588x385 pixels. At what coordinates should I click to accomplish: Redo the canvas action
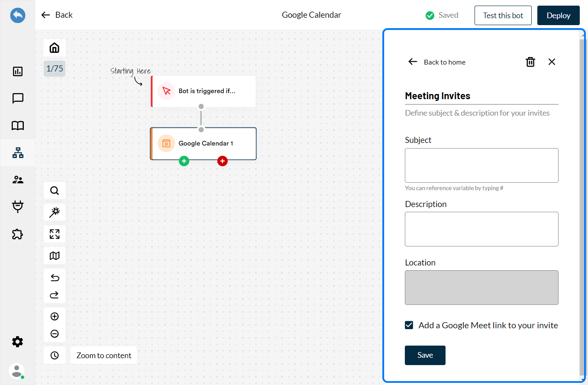[55, 295]
